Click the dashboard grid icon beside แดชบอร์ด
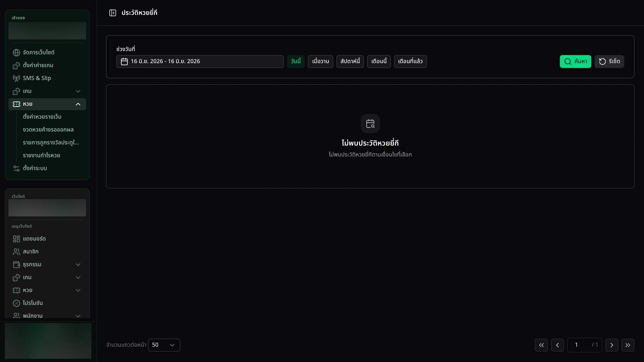 pyautogui.click(x=17, y=239)
